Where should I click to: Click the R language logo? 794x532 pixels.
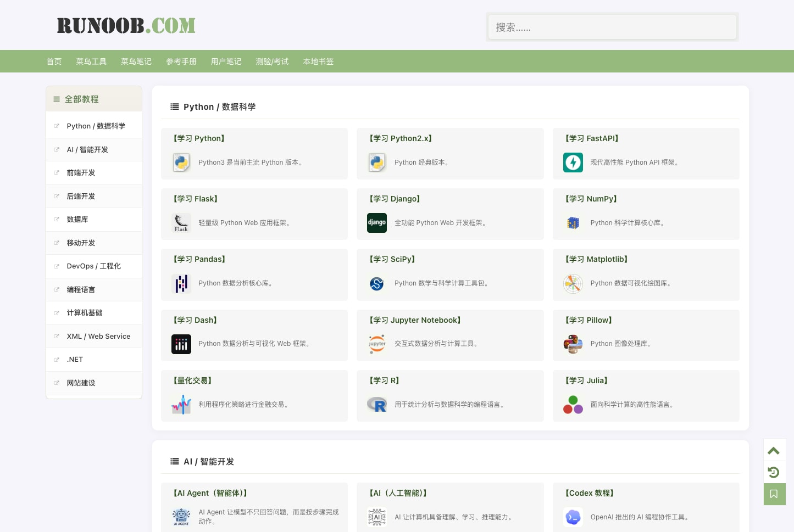pos(377,405)
